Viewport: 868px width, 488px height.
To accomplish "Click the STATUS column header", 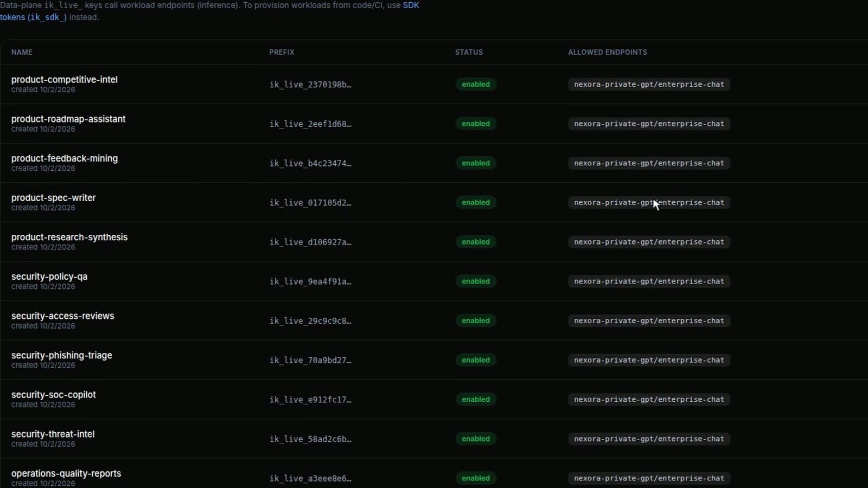I will click(469, 53).
